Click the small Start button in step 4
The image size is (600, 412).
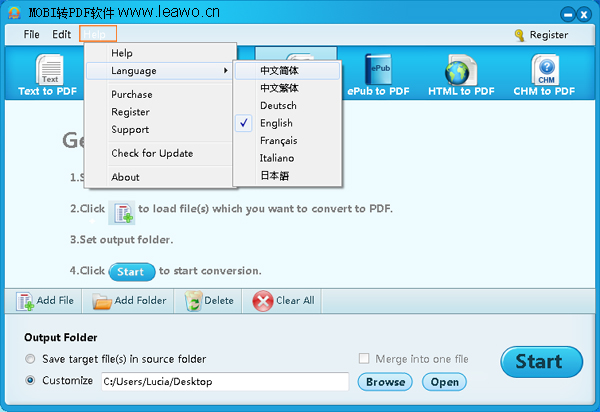click(132, 272)
